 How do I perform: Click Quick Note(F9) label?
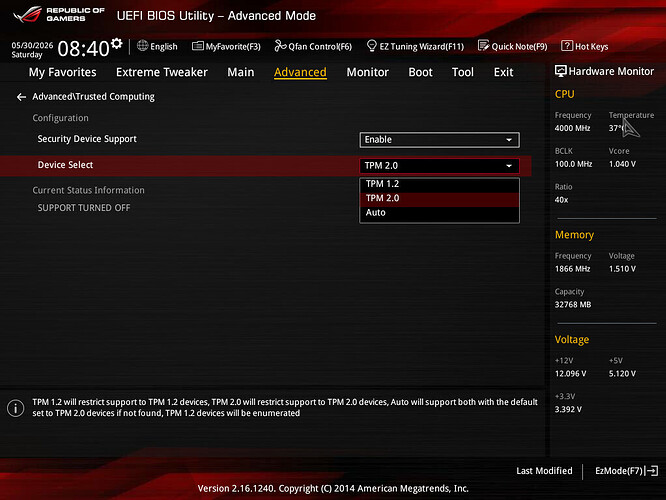(519, 46)
